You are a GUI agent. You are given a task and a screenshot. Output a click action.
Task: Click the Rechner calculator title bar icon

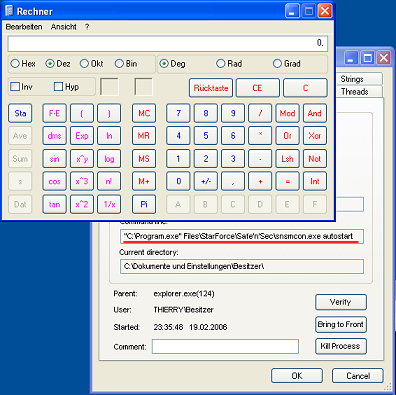[x=9, y=11]
